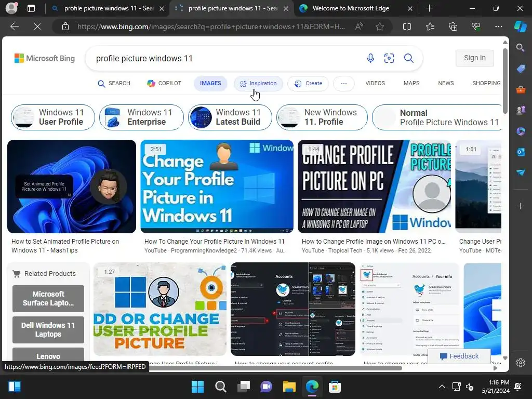
Task: Stop loading the page
Action: (x=37, y=26)
